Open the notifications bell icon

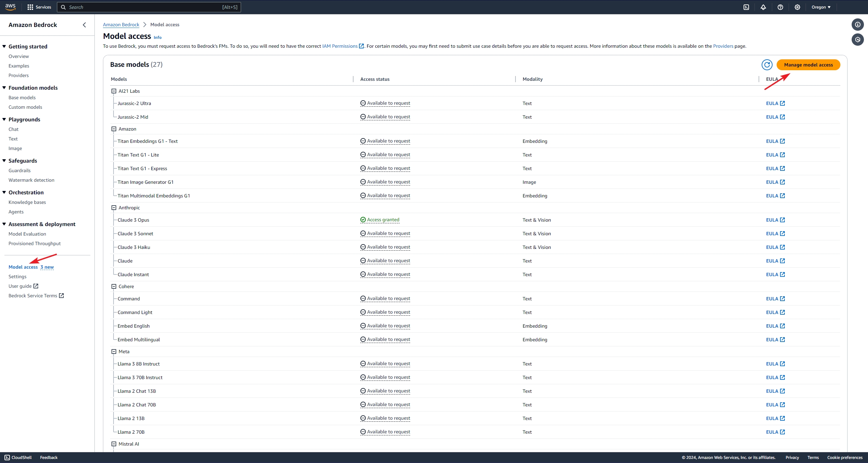pyautogui.click(x=763, y=7)
